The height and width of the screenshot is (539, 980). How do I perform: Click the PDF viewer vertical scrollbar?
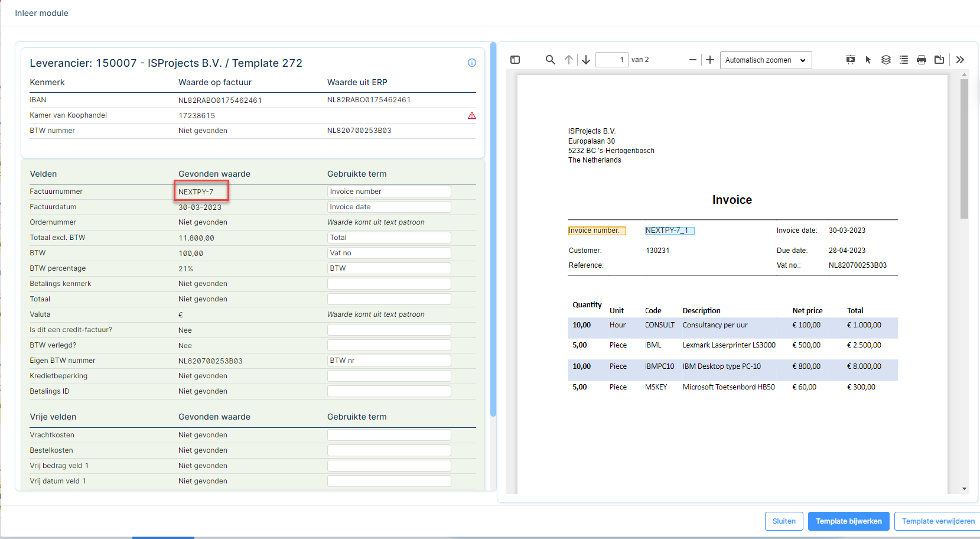pyautogui.click(x=964, y=149)
